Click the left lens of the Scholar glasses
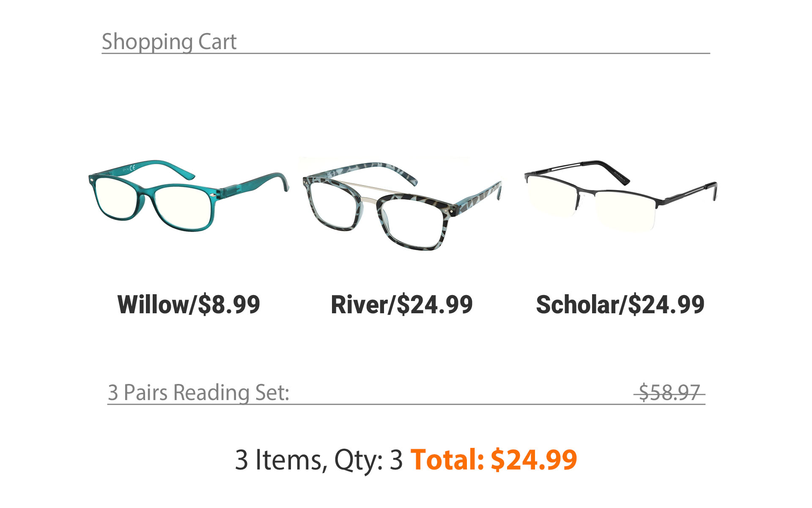 551,195
